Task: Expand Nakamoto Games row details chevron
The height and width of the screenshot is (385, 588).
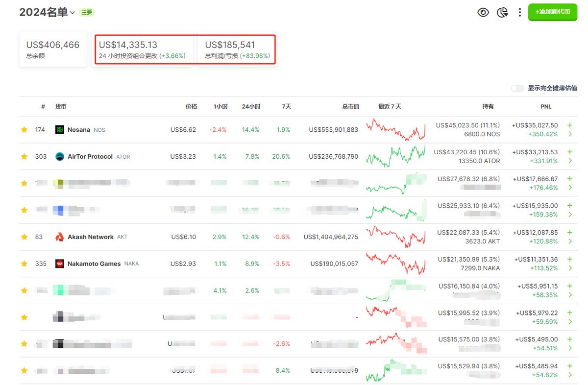Action: [570, 268]
